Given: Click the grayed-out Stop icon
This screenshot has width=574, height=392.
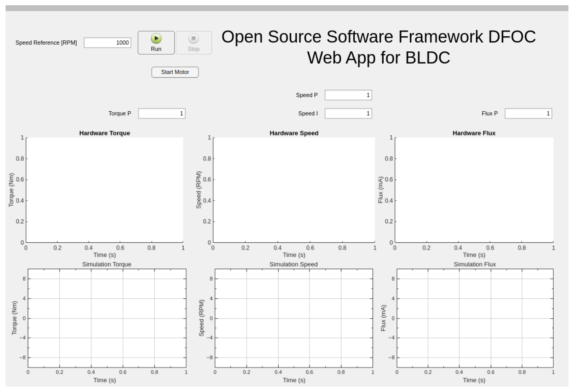Looking at the screenshot, I should pyautogui.click(x=193, y=38).
